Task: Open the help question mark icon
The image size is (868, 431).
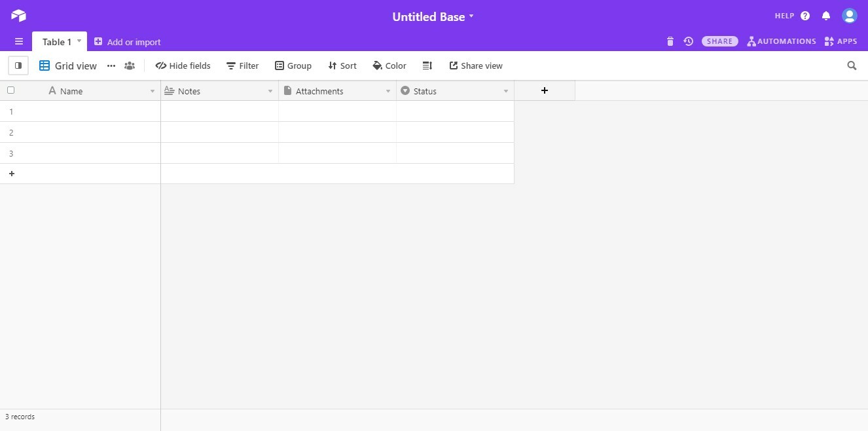Action: [805, 16]
